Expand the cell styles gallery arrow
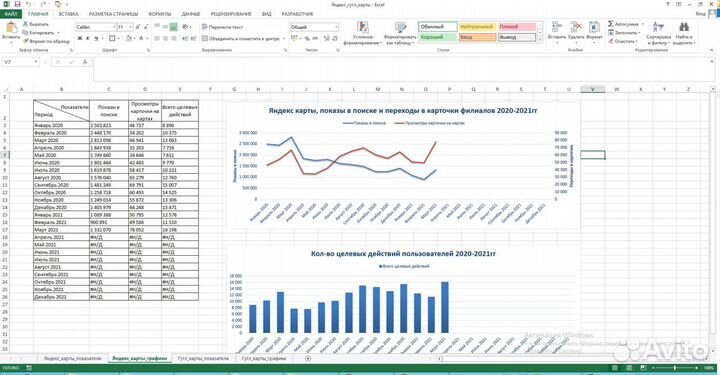 540,40
